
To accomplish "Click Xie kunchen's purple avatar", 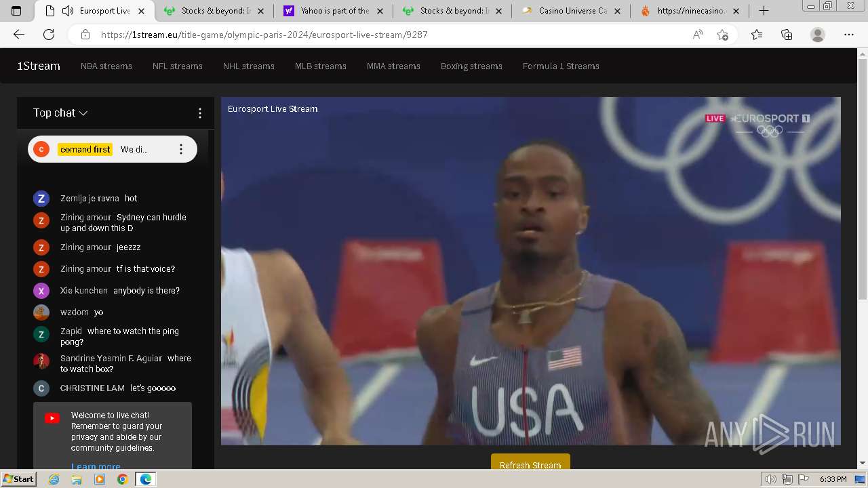I will point(41,291).
